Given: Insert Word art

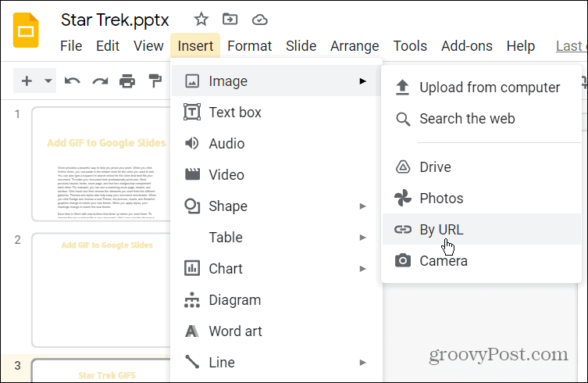Looking at the screenshot, I should (x=276, y=331).
